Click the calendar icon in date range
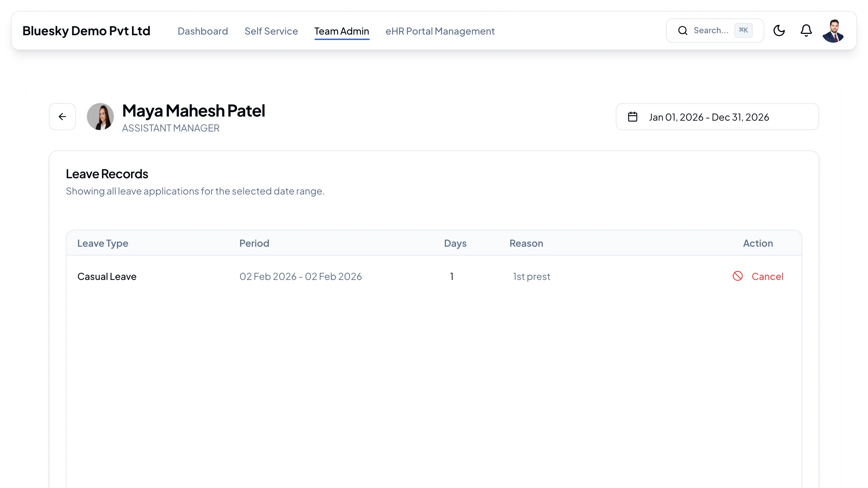This screenshot has height=488, width=868. pos(633,117)
